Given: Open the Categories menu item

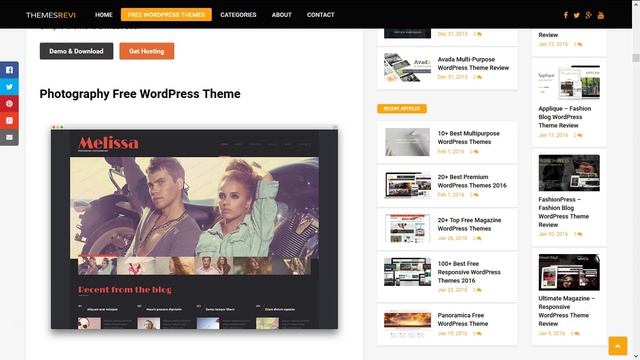Looking at the screenshot, I should click(x=238, y=15).
